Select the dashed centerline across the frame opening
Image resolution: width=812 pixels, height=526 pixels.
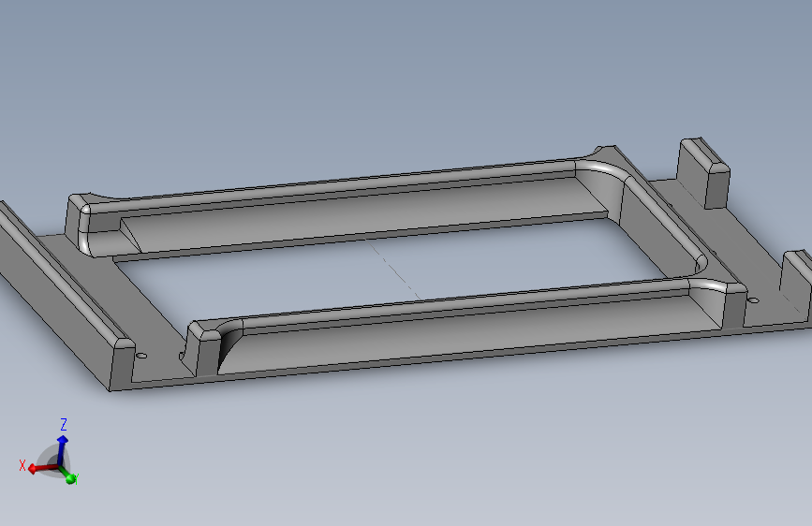click(x=394, y=270)
